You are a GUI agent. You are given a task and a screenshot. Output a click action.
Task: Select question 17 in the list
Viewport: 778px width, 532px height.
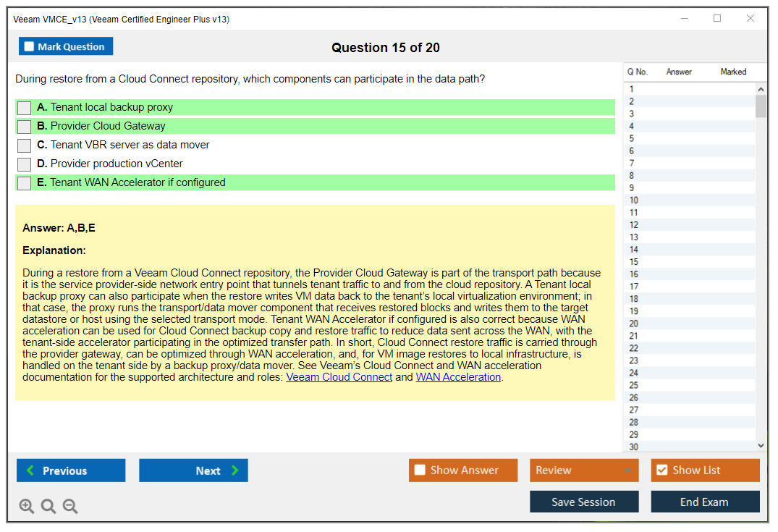pos(689,287)
